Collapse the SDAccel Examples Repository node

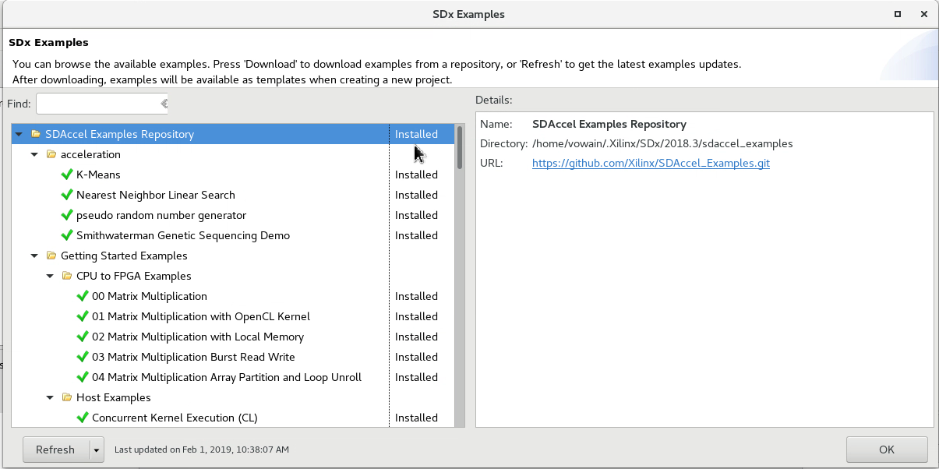19,134
